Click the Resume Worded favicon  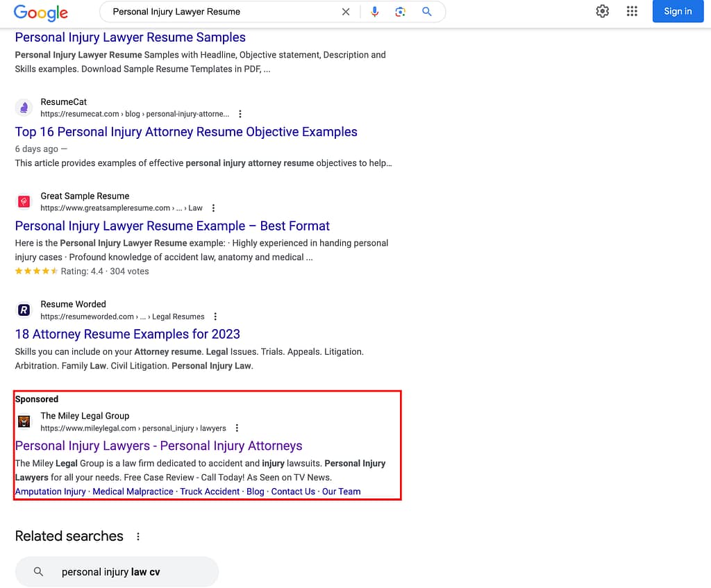[24, 310]
